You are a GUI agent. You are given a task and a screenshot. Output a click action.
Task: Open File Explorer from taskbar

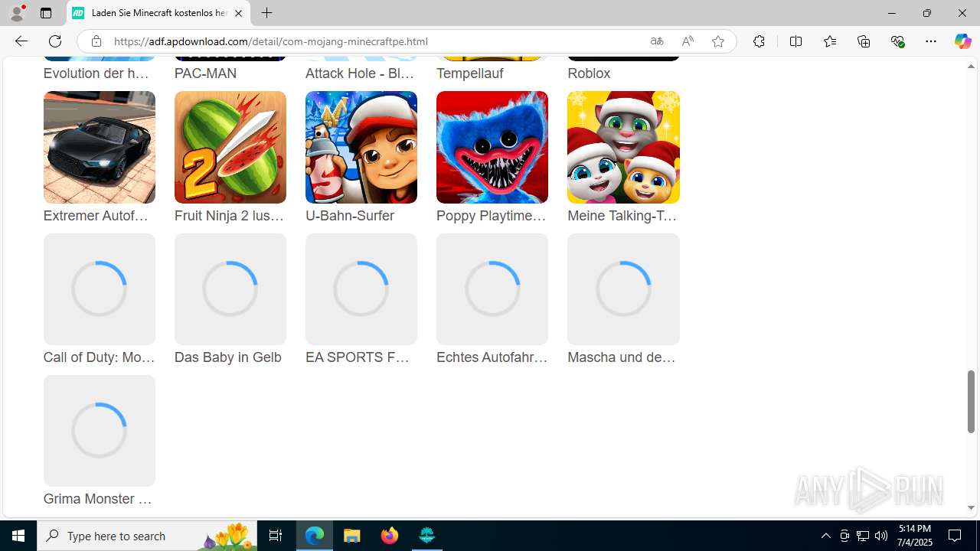click(352, 536)
